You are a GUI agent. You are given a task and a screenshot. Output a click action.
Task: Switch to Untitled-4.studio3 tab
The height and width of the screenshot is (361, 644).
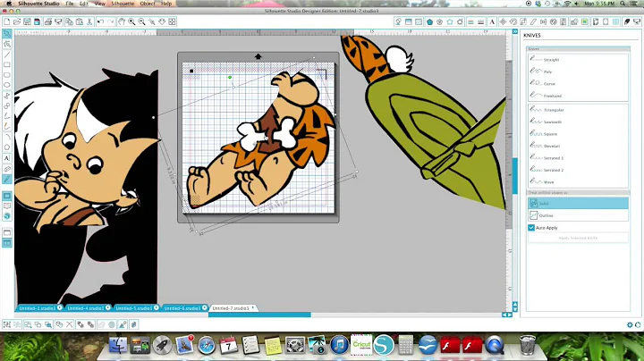86,308
